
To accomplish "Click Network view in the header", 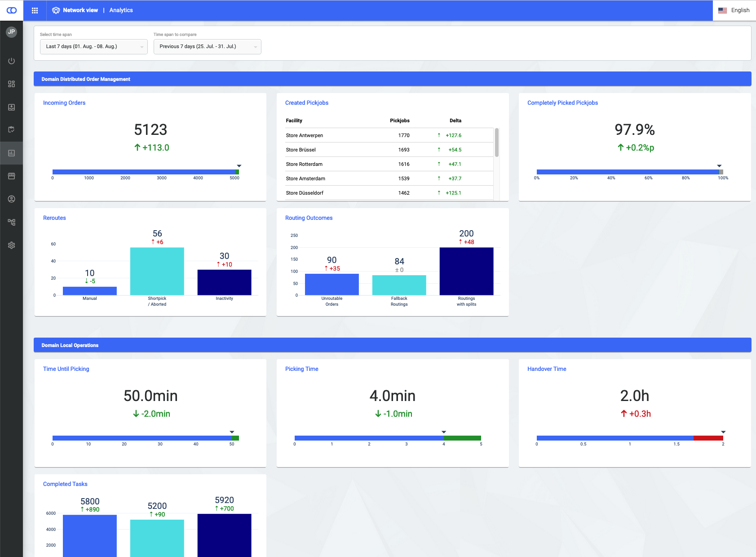I will coord(80,10).
